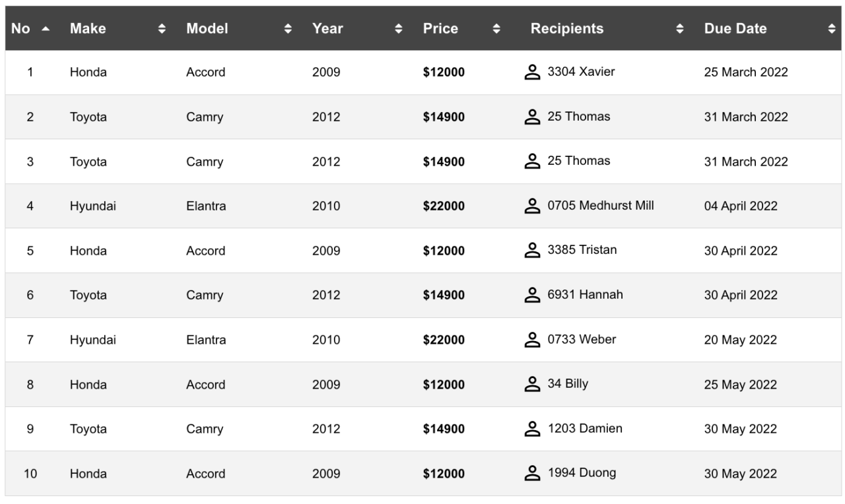Open recipient 25 Thomas in row 2
Image resolution: width=845 pixels, height=504 pixels.
(x=579, y=117)
